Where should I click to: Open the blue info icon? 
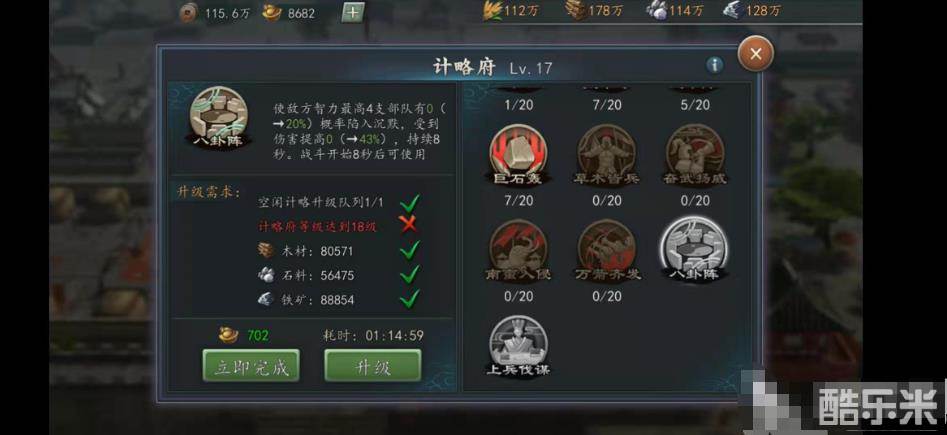[x=714, y=65]
